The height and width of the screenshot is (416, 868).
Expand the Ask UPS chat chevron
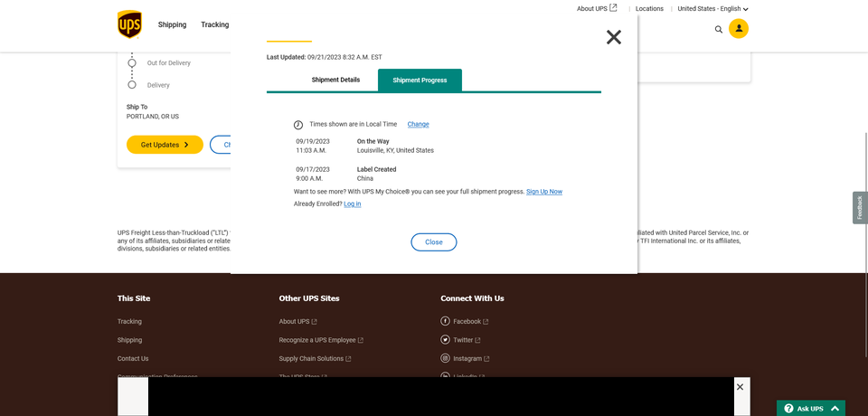click(x=835, y=408)
